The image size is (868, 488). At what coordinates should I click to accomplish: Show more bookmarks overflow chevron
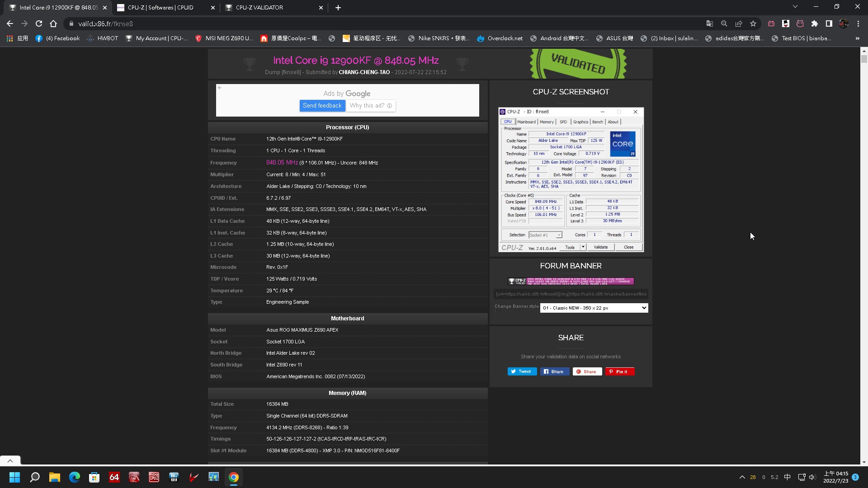858,38
